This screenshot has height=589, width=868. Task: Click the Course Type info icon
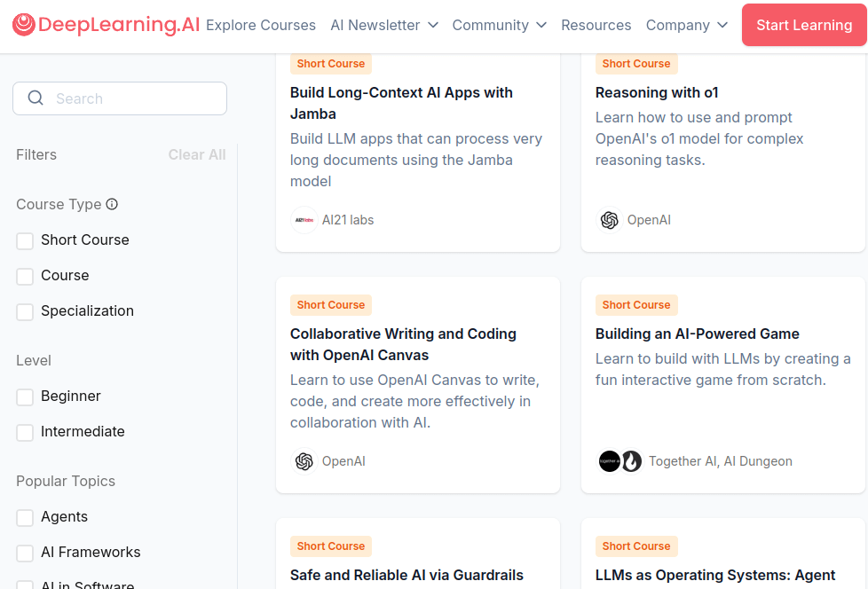tap(112, 204)
